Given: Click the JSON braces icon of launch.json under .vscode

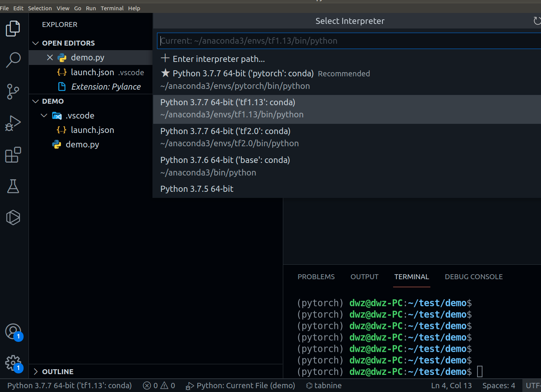Looking at the screenshot, I should [x=62, y=130].
